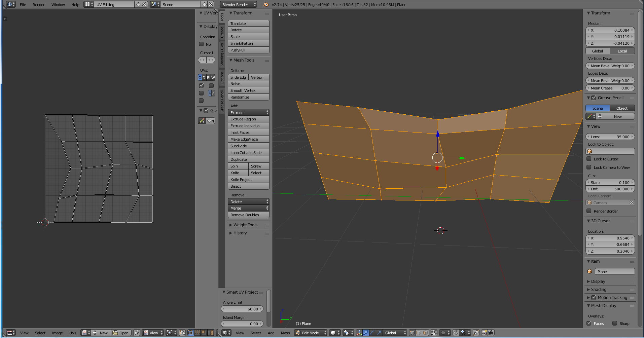The height and width of the screenshot is (338, 644).
Task: Open Merge dropdown menu
Action: point(249,208)
